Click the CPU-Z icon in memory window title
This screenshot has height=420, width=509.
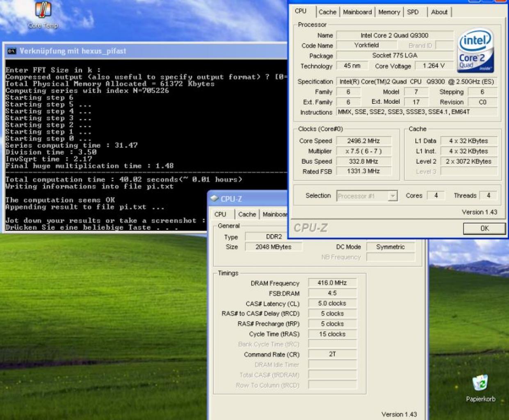click(214, 199)
